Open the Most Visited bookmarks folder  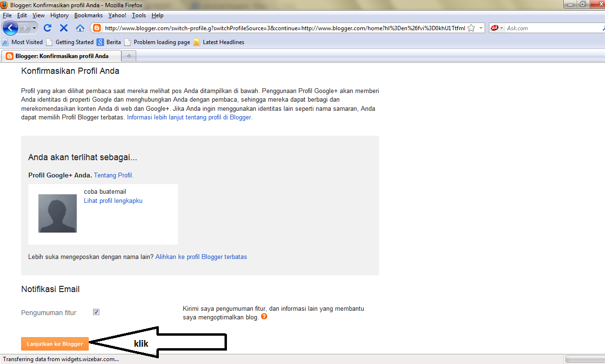[x=23, y=42]
